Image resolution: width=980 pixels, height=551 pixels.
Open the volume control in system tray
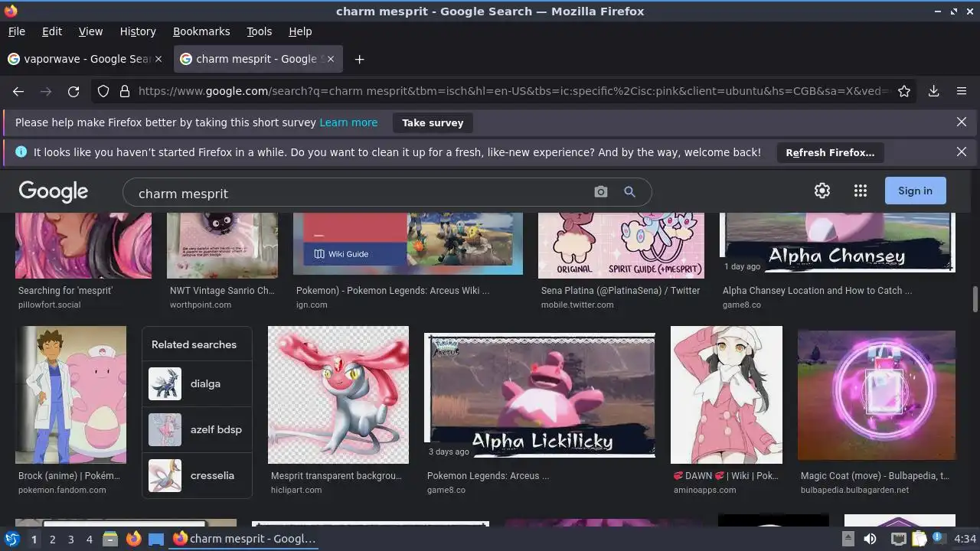click(870, 539)
